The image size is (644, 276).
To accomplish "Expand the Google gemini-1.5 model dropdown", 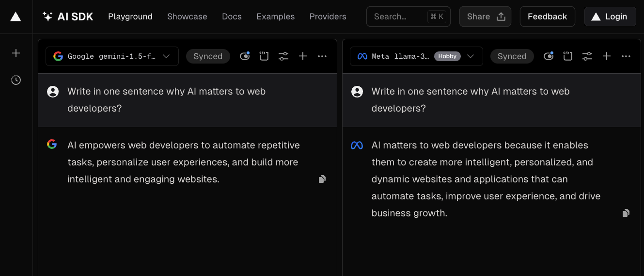I will click(x=112, y=56).
